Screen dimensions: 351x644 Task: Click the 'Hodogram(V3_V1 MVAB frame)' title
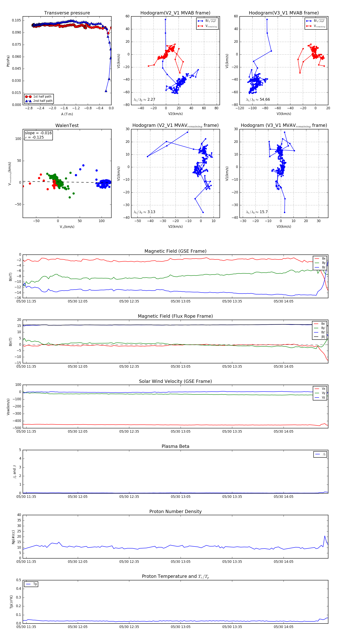click(x=284, y=13)
